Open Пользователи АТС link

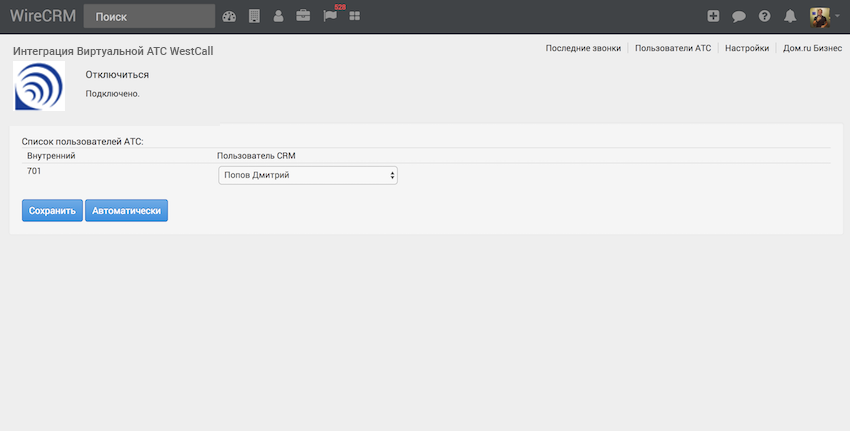673,48
